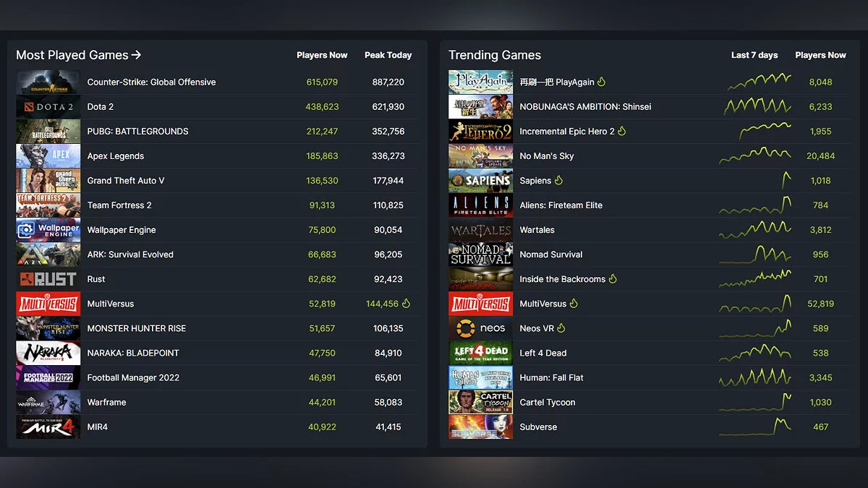Click flame icon beside MultiVersus in Trending
Screen dimensions: 868x488
click(x=574, y=303)
